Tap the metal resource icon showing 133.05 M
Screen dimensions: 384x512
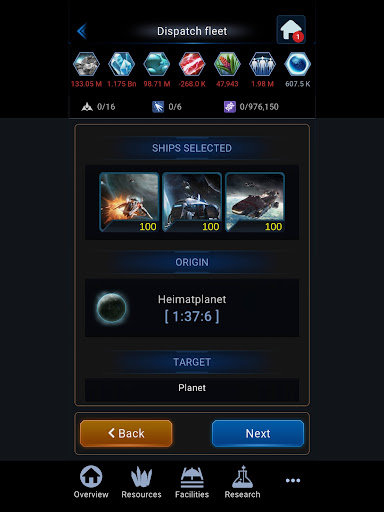[x=86, y=64]
